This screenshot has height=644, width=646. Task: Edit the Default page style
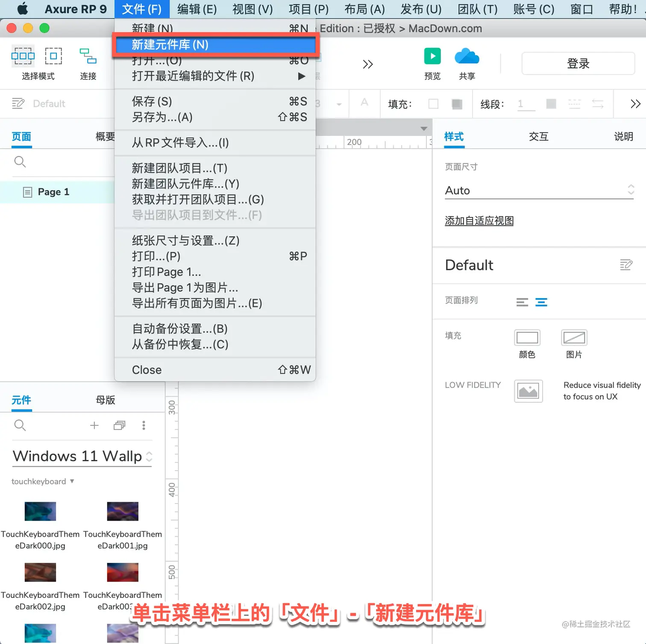pos(626,265)
